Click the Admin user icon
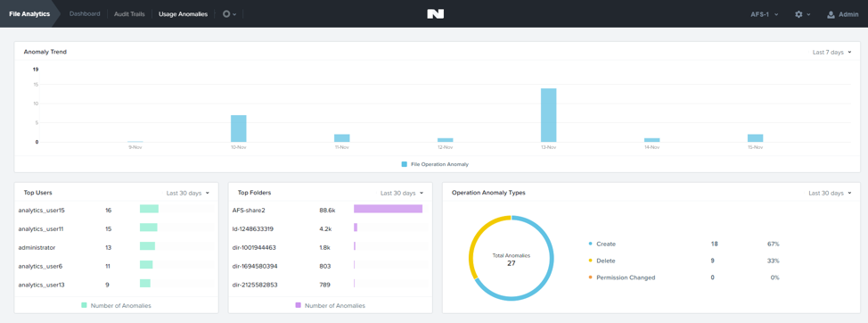The height and width of the screenshot is (323, 868). pyautogui.click(x=831, y=14)
